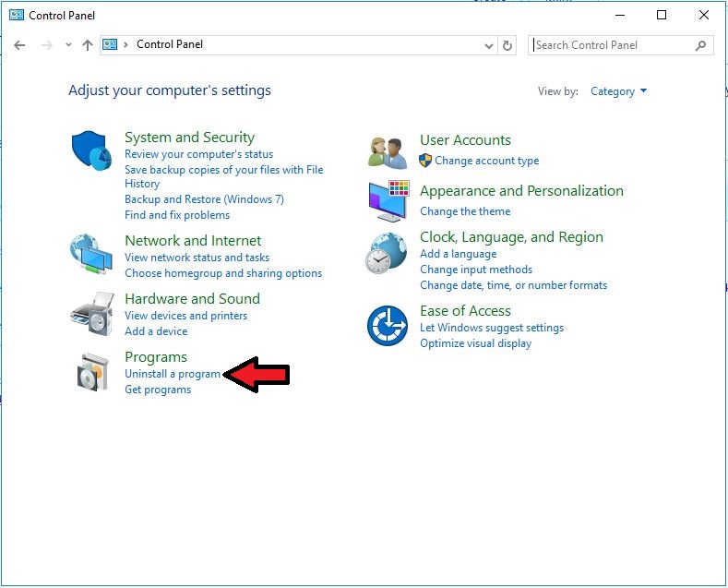728x588 pixels.
Task: Click Backup and Restore (Windows 7) link
Action: tap(204, 199)
